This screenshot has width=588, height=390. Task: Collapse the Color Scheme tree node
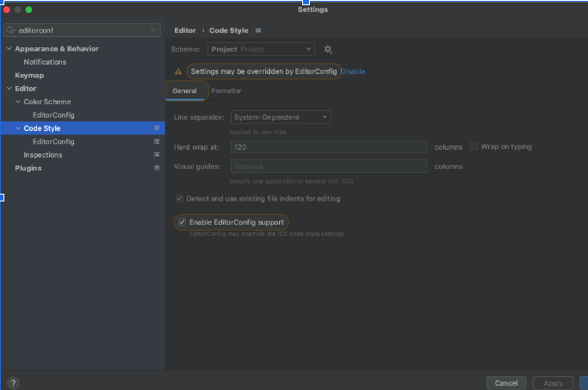coord(17,102)
